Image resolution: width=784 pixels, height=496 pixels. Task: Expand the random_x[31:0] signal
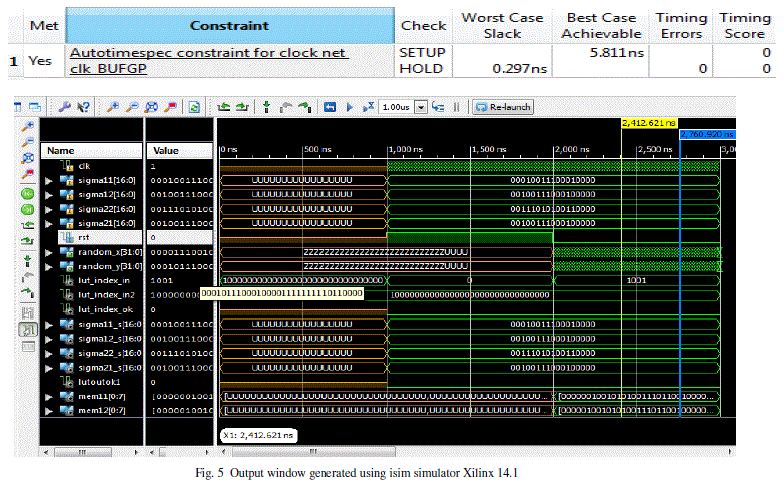[x=50, y=252]
